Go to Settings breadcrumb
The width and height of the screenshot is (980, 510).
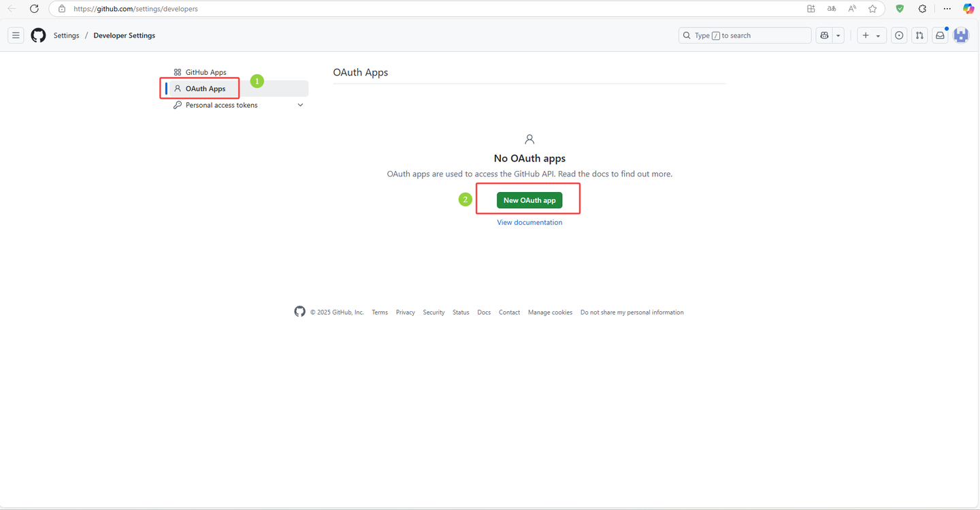66,35
